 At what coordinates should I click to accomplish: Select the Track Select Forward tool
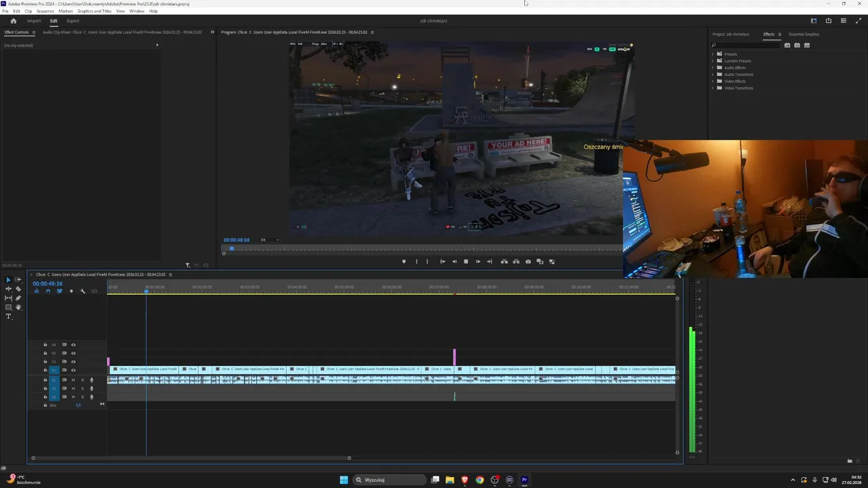18,280
